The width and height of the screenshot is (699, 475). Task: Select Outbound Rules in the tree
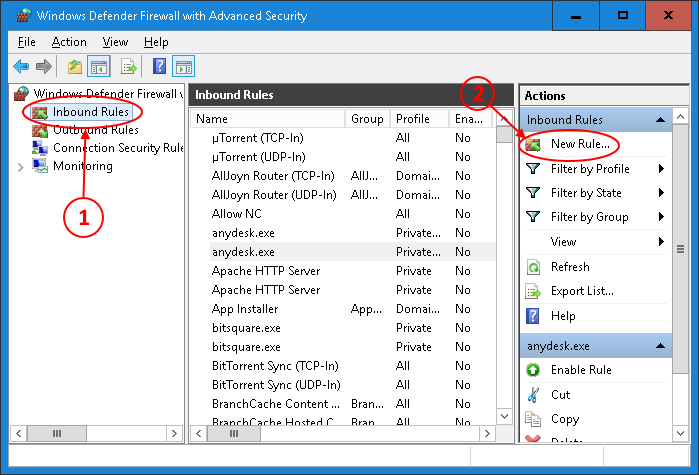(95, 130)
